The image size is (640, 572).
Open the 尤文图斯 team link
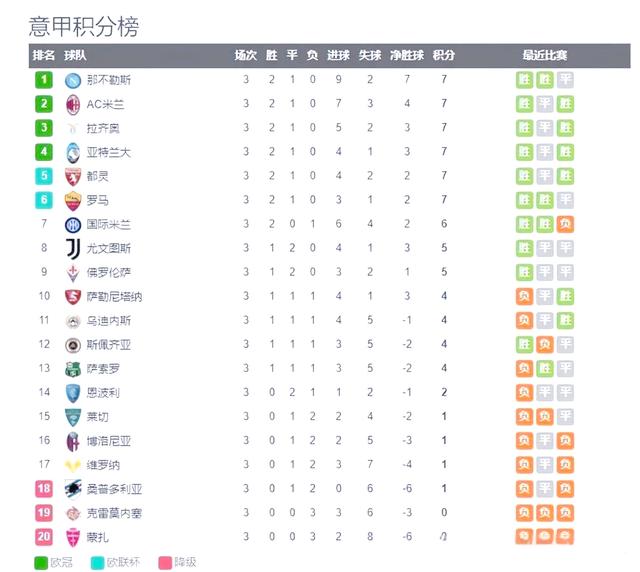109,248
